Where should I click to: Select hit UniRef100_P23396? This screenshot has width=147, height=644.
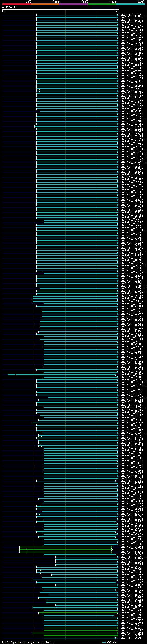132,210
